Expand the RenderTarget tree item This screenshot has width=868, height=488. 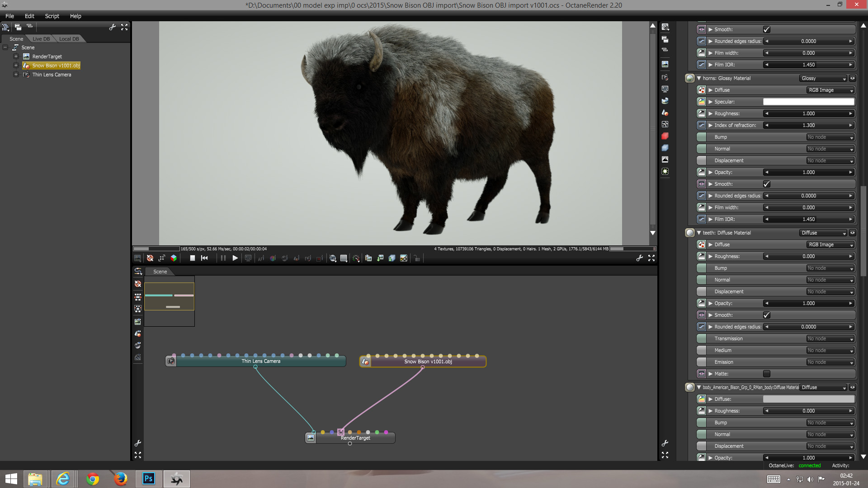coord(16,56)
